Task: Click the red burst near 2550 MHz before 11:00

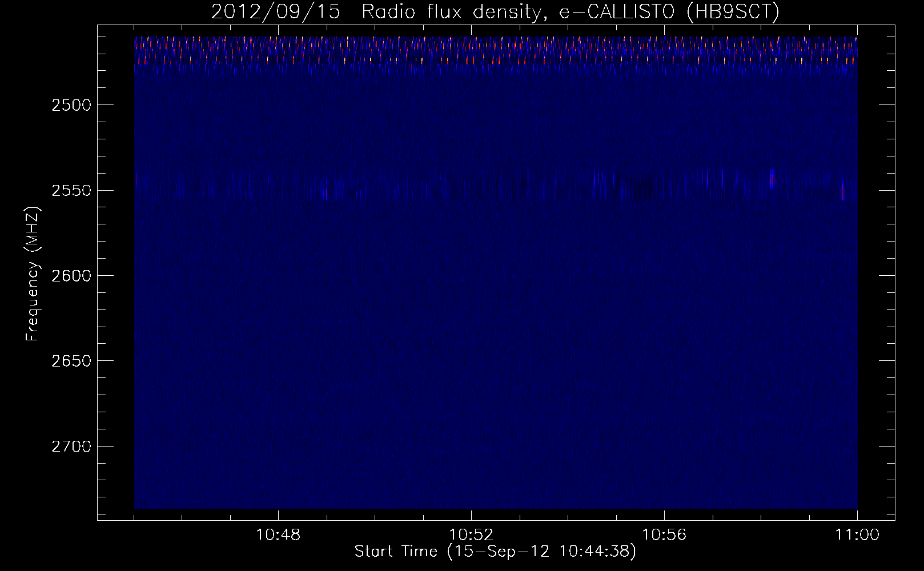Action: click(x=843, y=190)
